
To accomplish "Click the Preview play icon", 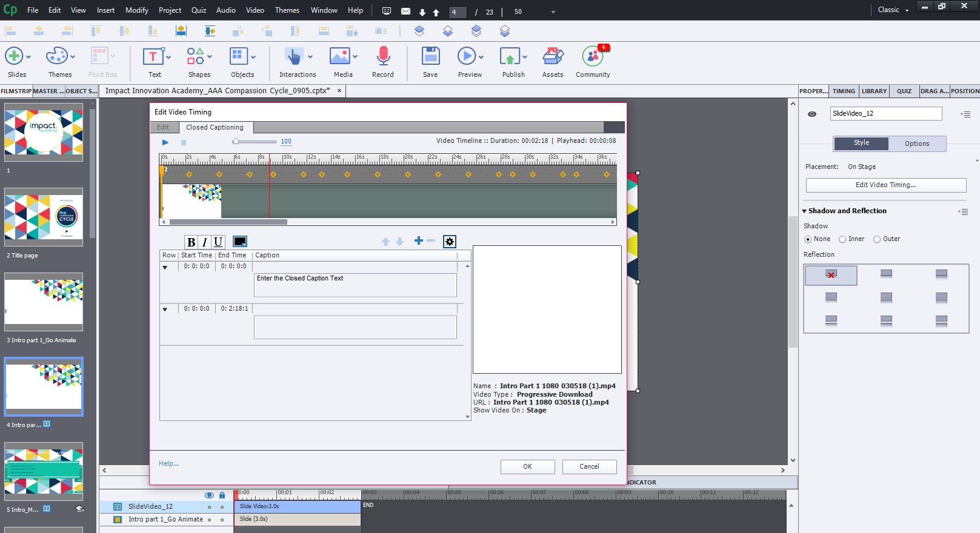I will pyautogui.click(x=466, y=56).
